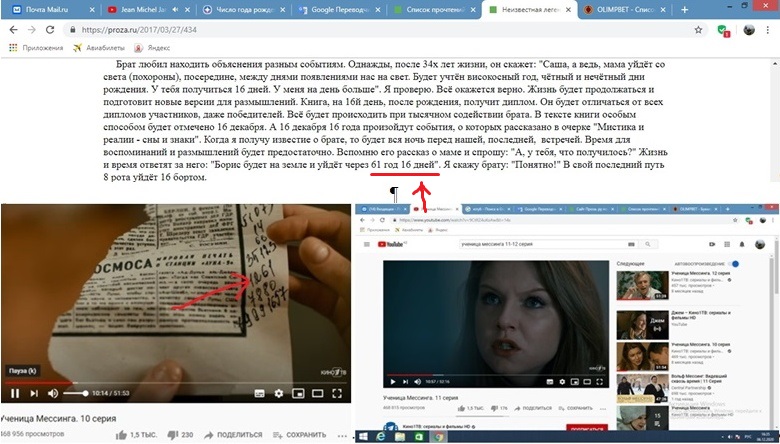
Task: Switch to the Число года рождения tab
Action: (x=241, y=10)
